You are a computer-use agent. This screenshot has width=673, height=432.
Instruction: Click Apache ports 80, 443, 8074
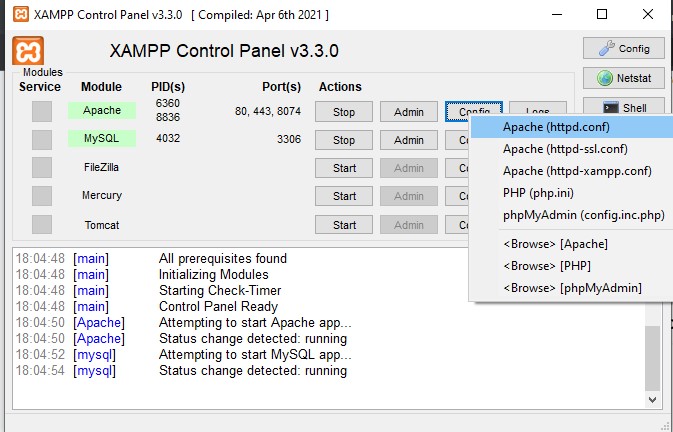[268, 111]
